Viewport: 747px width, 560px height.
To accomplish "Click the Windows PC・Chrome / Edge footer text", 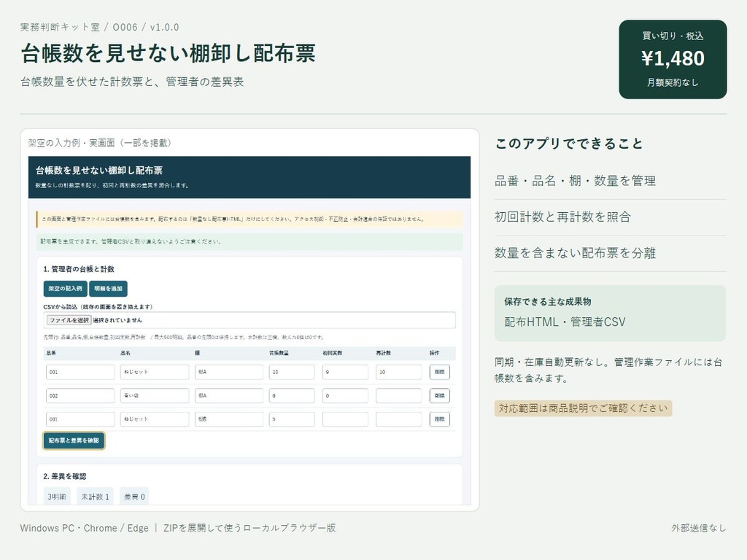I will 85,528.
